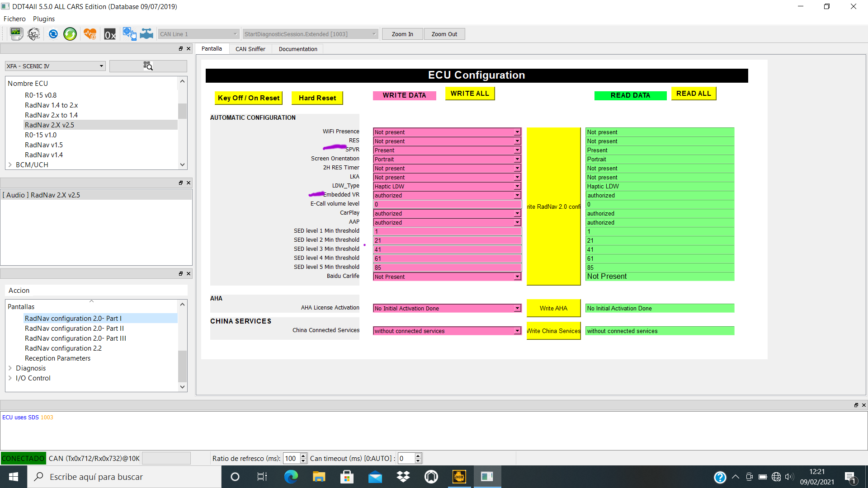Click the blue gear refresh icon

[x=53, y=34]
